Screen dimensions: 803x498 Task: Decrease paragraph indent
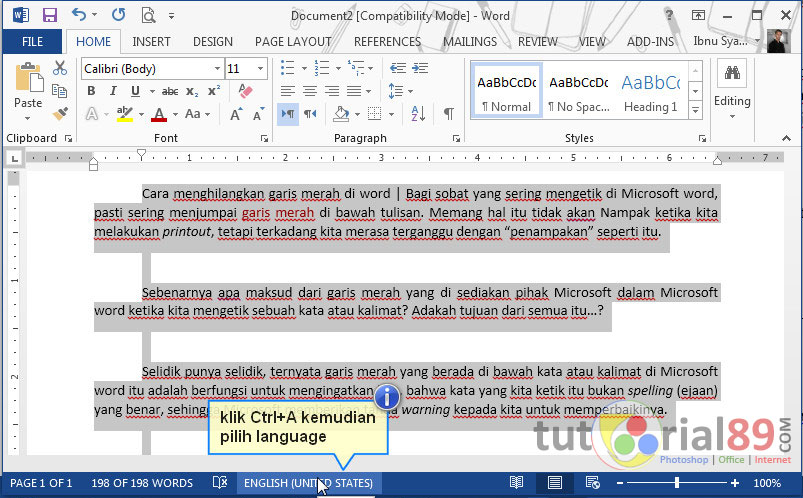pyautogui.click(x=398, y=68)
